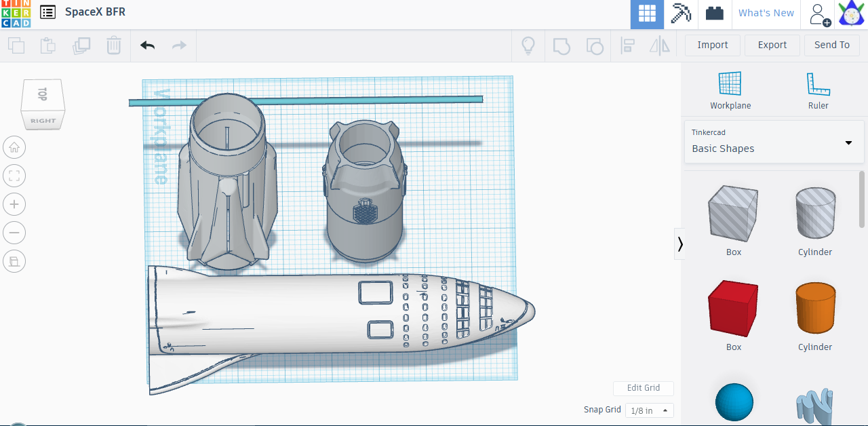
Task: Select the Ungroup tool
Action: pyautogui.click(x=595, y=45)
